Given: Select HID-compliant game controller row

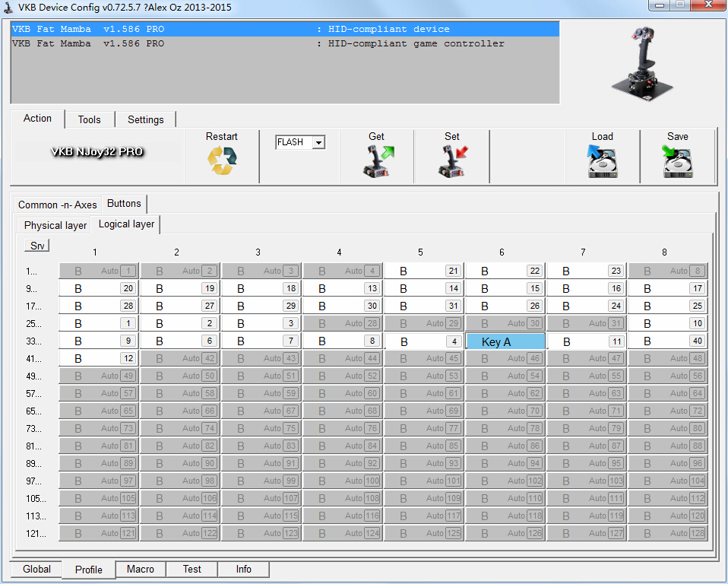Looking at the screenshot, I should (285, 43).
